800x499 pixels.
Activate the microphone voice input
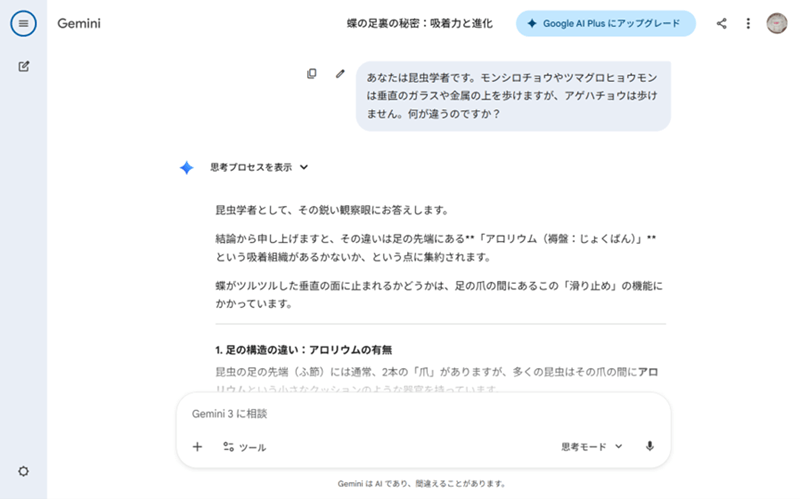649,447
